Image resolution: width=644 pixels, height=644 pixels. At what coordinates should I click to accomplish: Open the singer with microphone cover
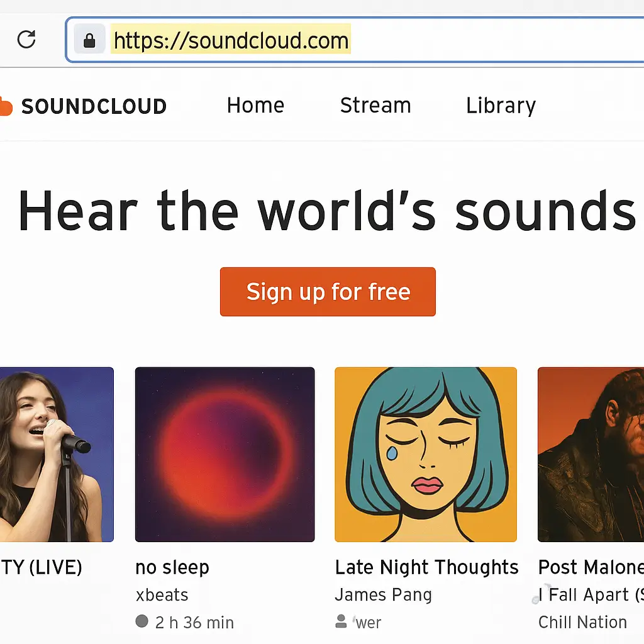[57, 454]
